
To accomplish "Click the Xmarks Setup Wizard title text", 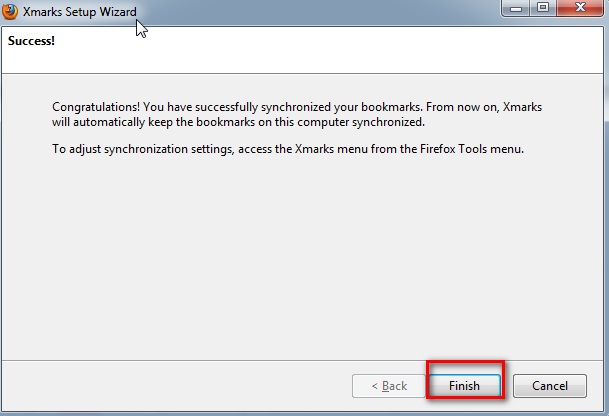I will (80, 12).
